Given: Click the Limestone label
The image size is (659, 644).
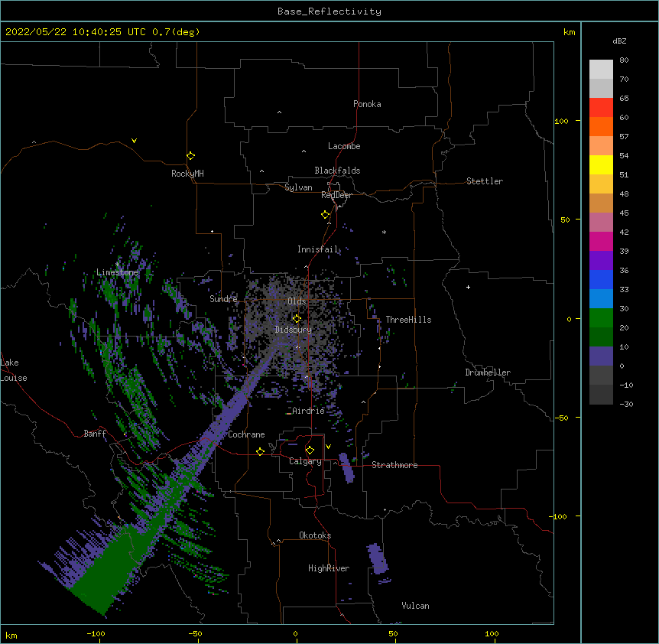Looking at the screenshot, I should click(x=117, y=272).
